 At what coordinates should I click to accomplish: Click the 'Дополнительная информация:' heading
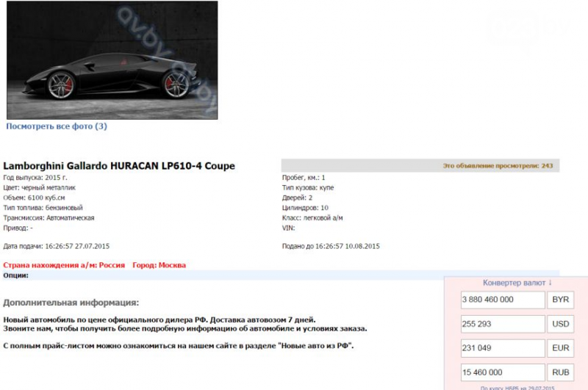click(71, 303)
